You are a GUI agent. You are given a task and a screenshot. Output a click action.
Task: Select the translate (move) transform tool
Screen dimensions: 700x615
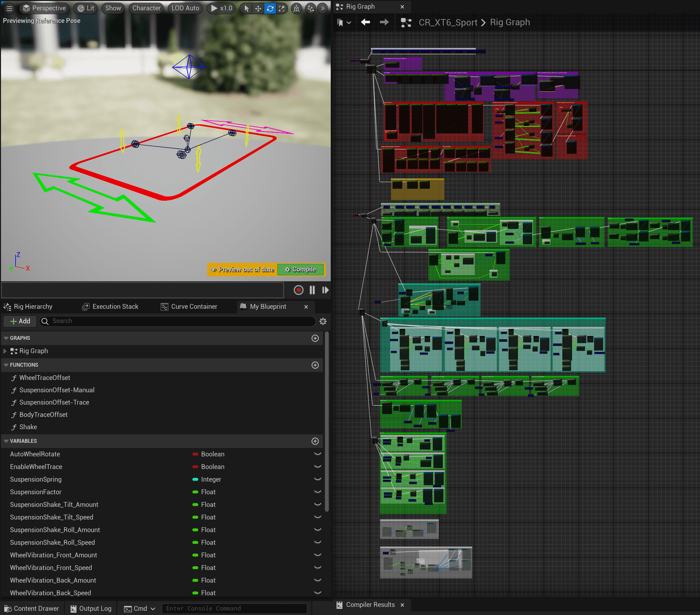pos(258,8)
